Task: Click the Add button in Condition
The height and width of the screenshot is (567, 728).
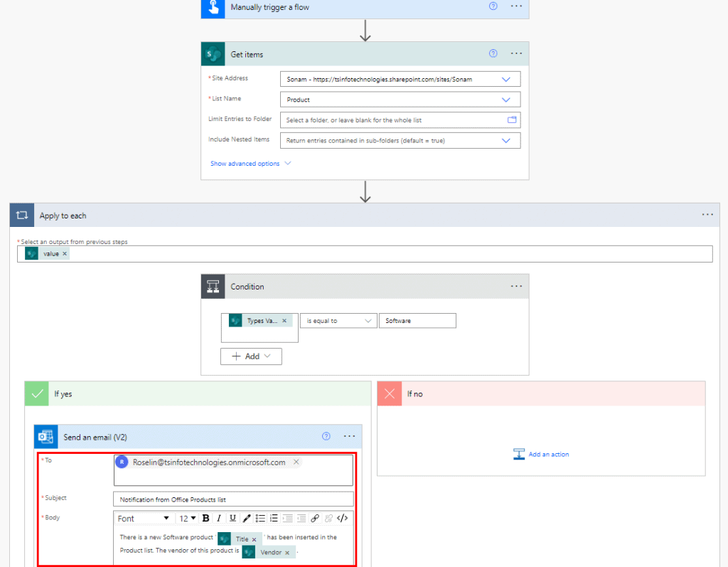Action: click(x=251, y=356)
